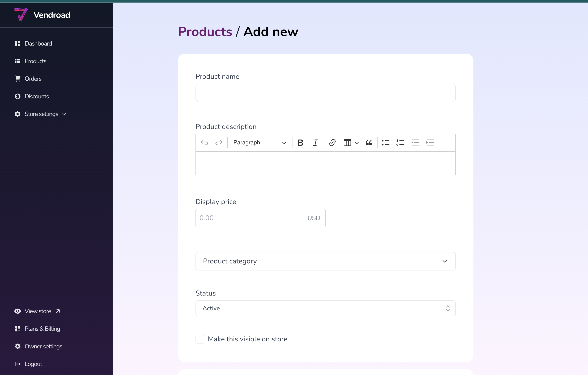Enable 'Make this visible on store'

[x=200, y=339]
